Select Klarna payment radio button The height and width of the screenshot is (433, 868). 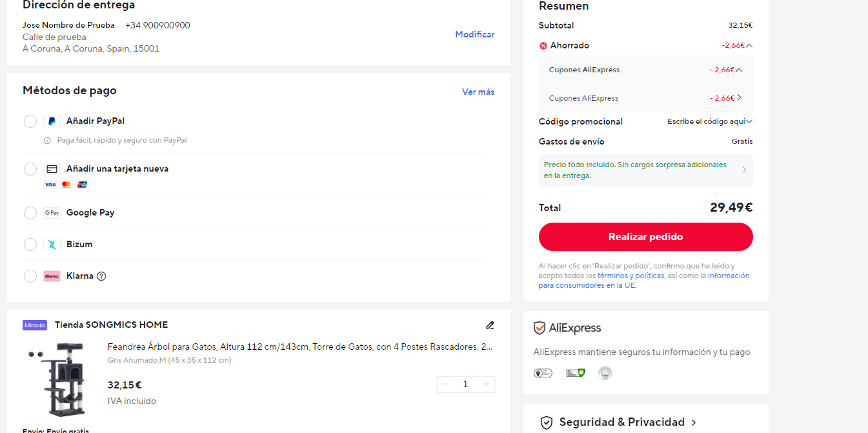point(30,276)
